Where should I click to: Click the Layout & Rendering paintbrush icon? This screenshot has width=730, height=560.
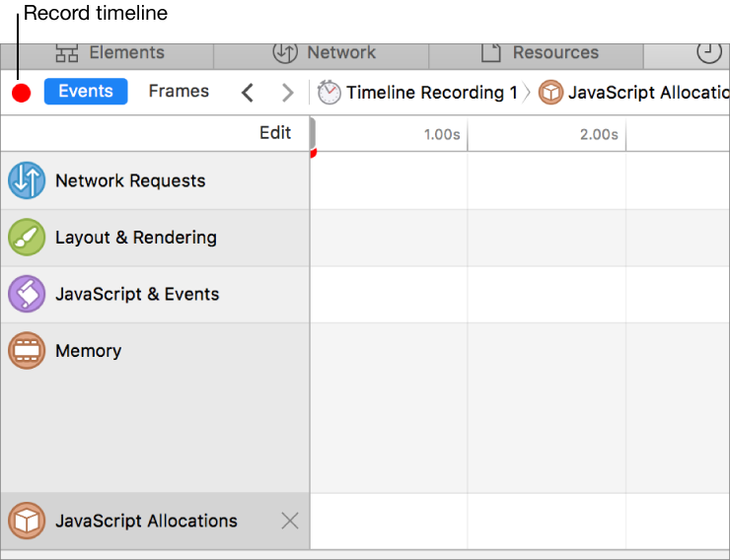tap(27, 238)
